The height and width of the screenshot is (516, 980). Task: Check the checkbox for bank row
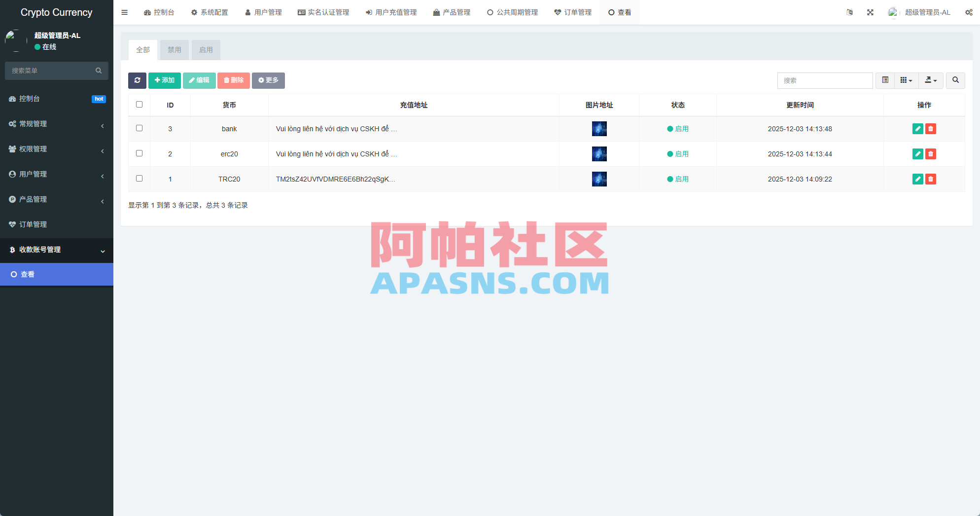139,128
